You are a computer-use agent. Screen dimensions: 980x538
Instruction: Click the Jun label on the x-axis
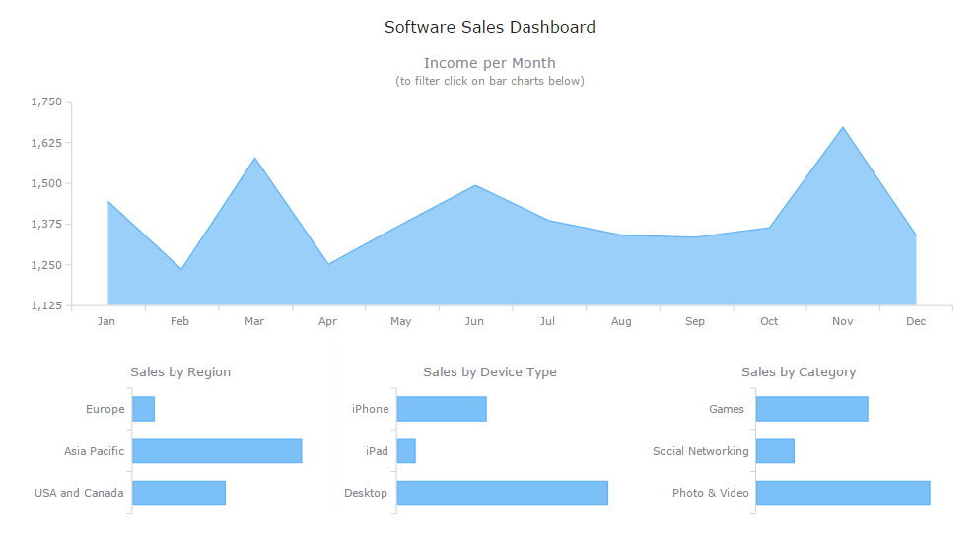pyautogui.click(x=474, y=321)
